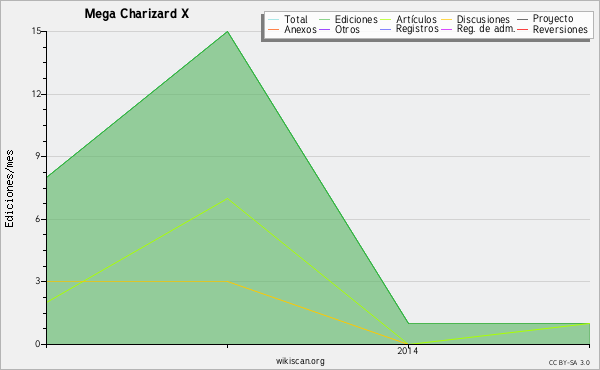Click the y-axis value 12

36,94
